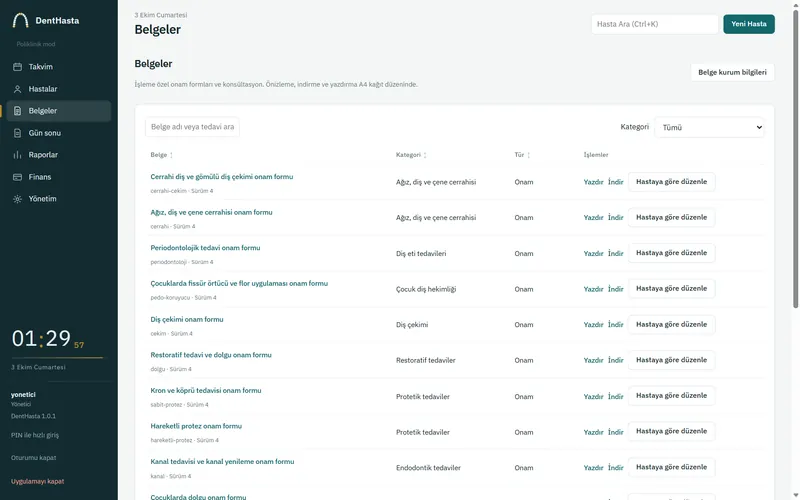The width and height of the screenshot is (800, 500).
Task: Click Yazdır for Cerrahi diş çekimi form
Action: pyautogui.click(x=593, y=182)
